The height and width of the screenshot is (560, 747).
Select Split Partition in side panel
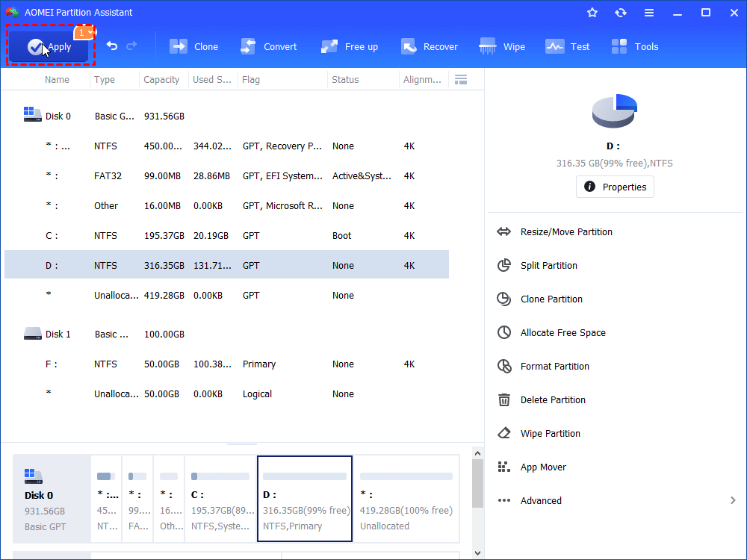coord(548,266)
